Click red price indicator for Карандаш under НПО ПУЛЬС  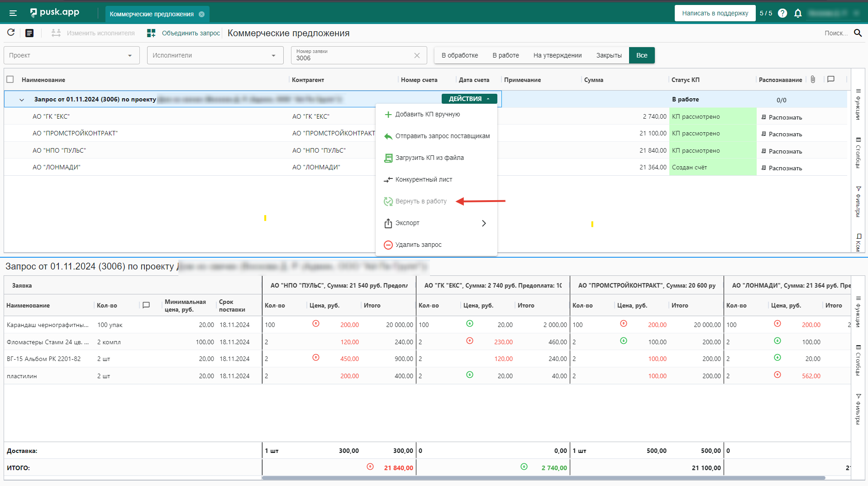pyautogui.click(x=316, y=324)
